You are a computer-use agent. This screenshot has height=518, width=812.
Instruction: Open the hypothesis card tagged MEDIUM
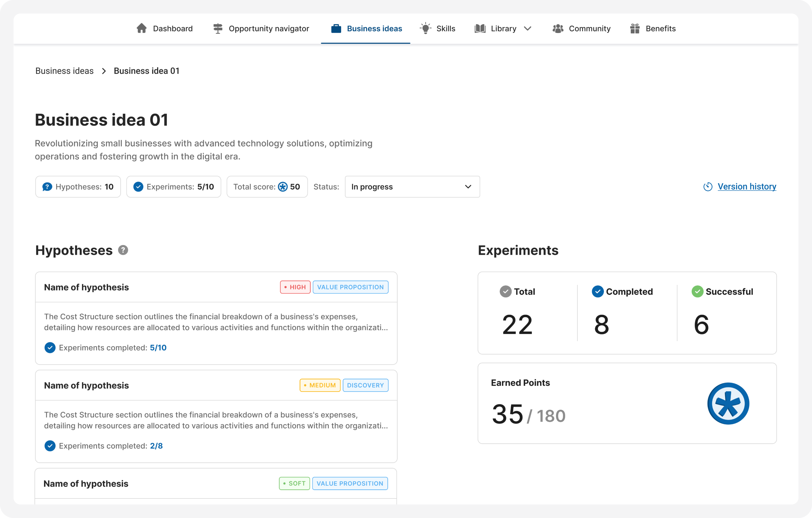[x=216, y=416]
